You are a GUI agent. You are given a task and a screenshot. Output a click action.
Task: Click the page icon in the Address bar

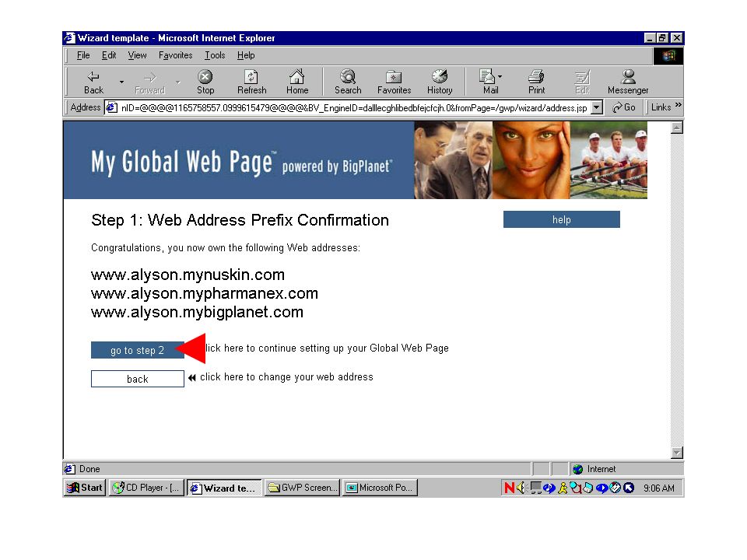[111, 107]
